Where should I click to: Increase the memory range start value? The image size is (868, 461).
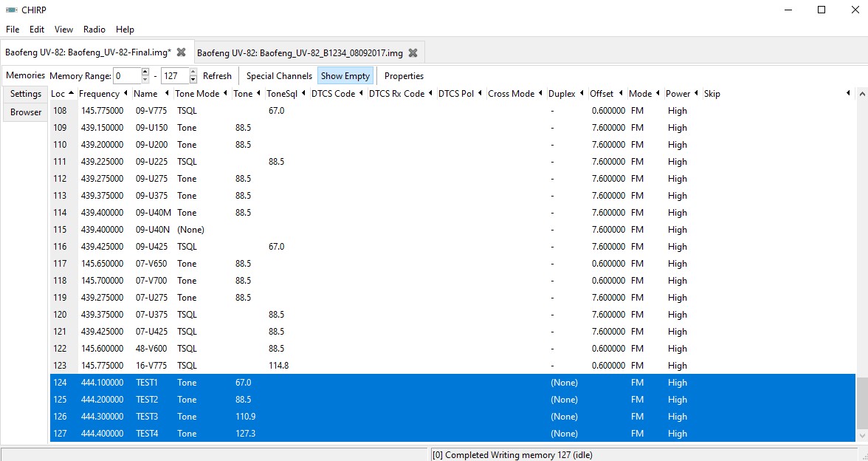(145, 72)
